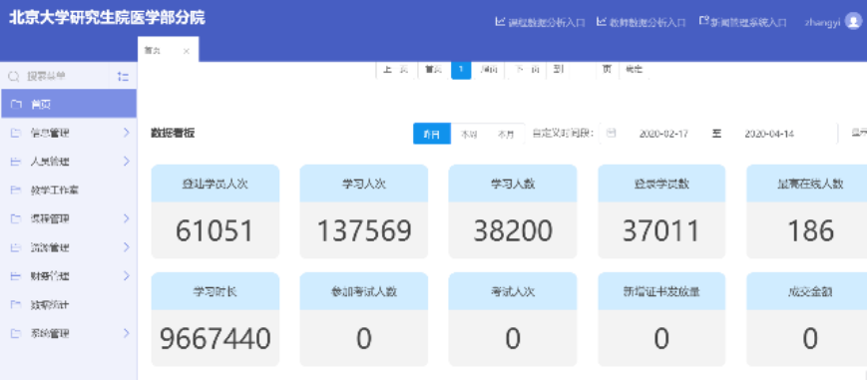868x381 pixels.
Task: Open 课程数据分析入口 chart icon link
Action: point(500,22)
